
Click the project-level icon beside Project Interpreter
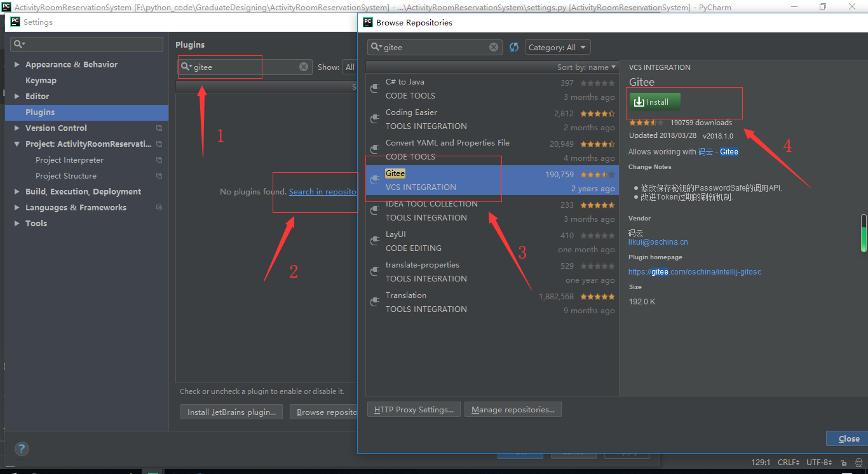point(159,159)
